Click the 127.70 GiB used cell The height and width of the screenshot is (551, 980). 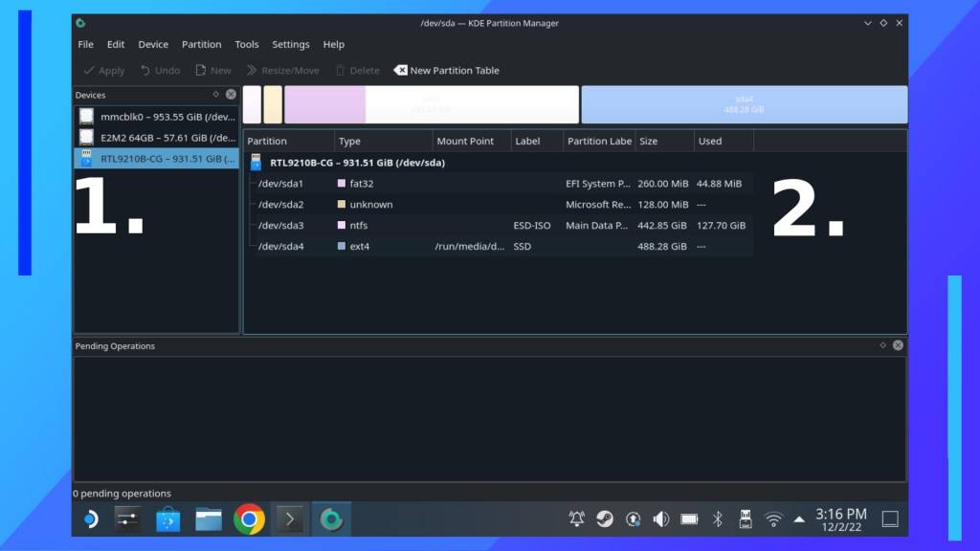click(x=721, y=226)
